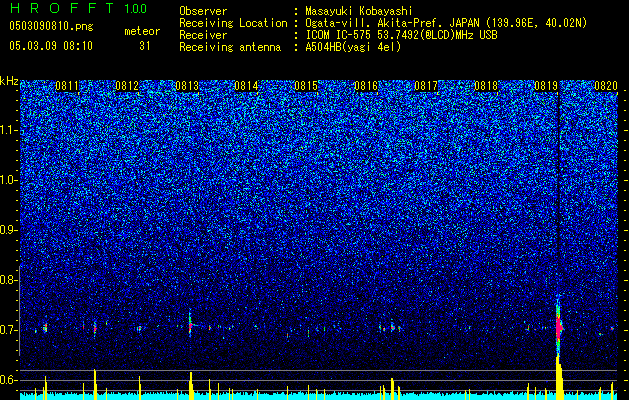Click the 0816 time marker
Viewport: 629px width, 400px height.
pyautogui.click(x=366, y=86)
